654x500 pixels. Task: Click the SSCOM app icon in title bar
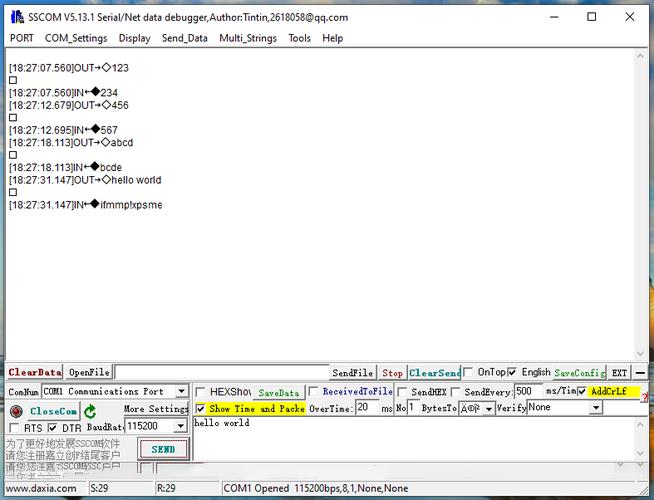pos(15,17)
